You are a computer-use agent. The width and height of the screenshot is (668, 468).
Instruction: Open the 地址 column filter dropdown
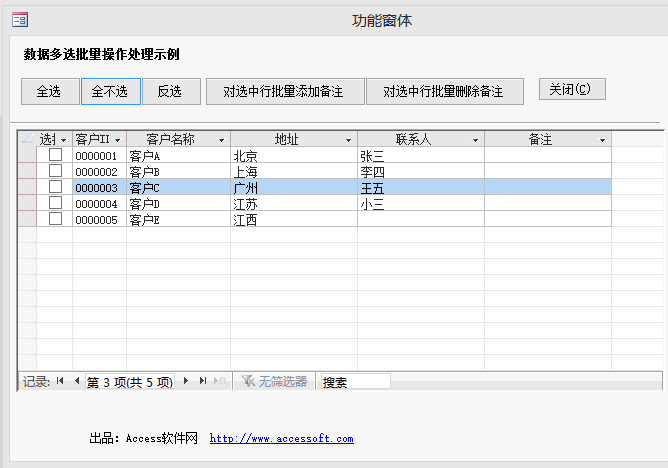(348, 140)
